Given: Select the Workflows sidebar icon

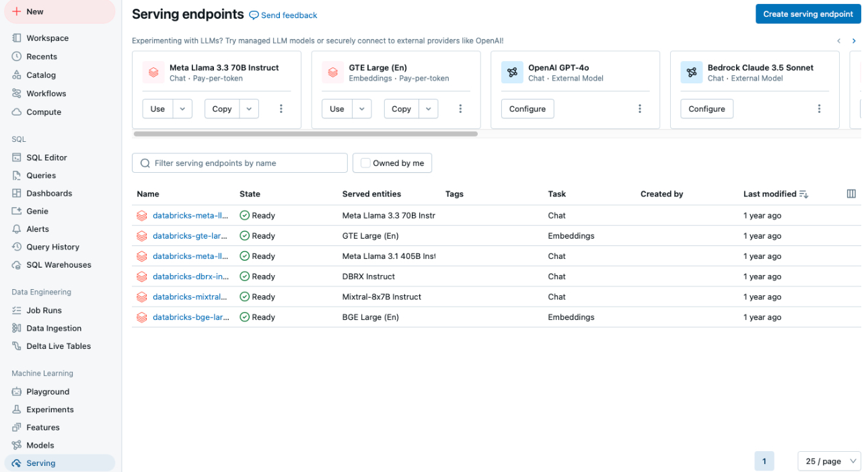Looking at the screenshot, I should click(x=17, y=93).
